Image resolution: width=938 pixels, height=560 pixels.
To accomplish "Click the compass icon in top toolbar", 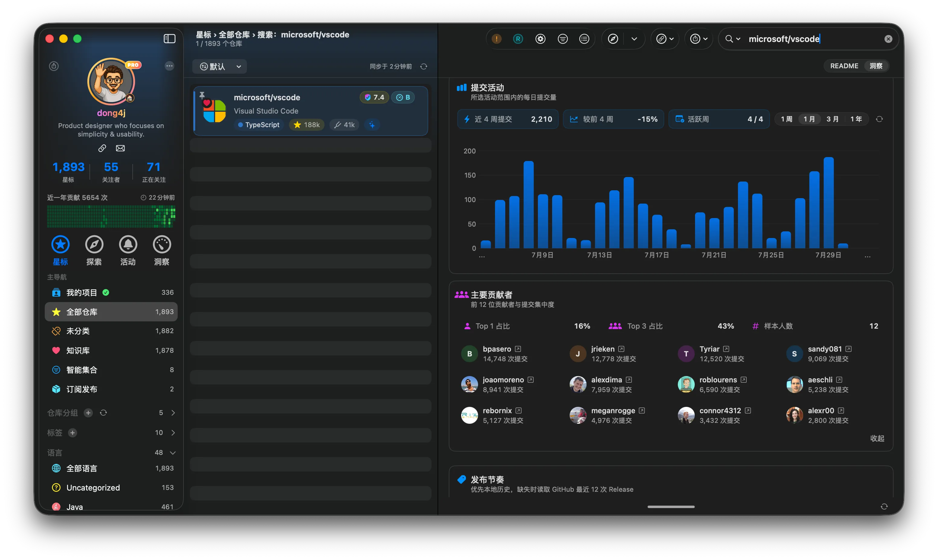I will pos(613,39).
